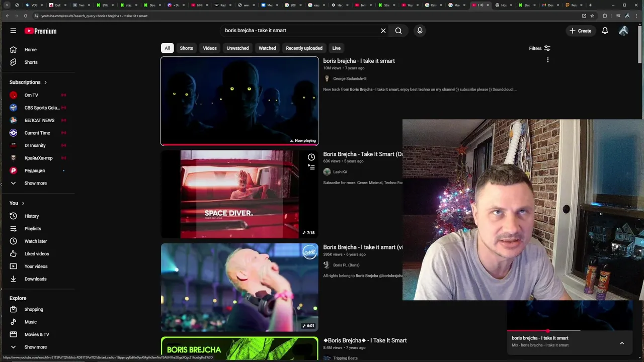Open the browser tab search dropdown
644x362 pixels.
coord(7,5)
